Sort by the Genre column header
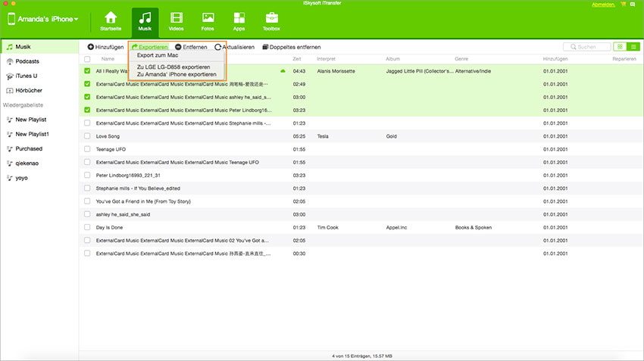Screen dimensions: 644x361 pos(461,59)
